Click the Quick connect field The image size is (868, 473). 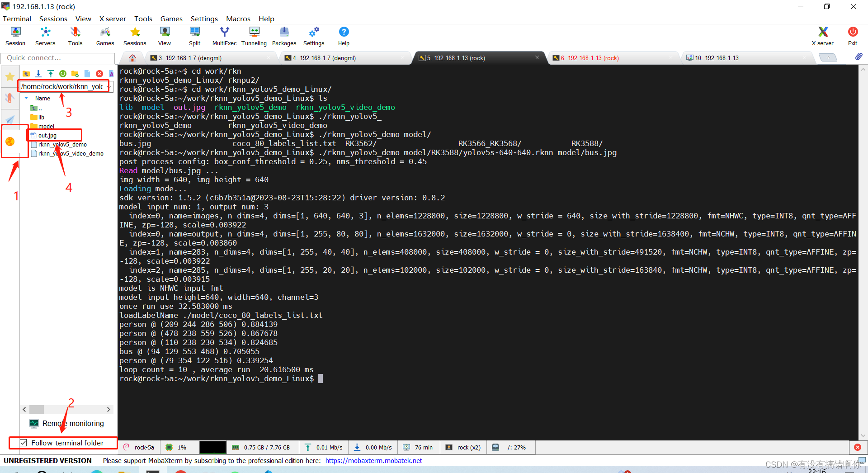[58, 58]
